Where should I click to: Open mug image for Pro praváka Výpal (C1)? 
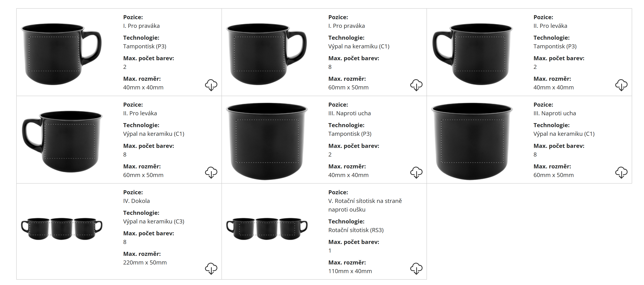(x=267, y=54)
